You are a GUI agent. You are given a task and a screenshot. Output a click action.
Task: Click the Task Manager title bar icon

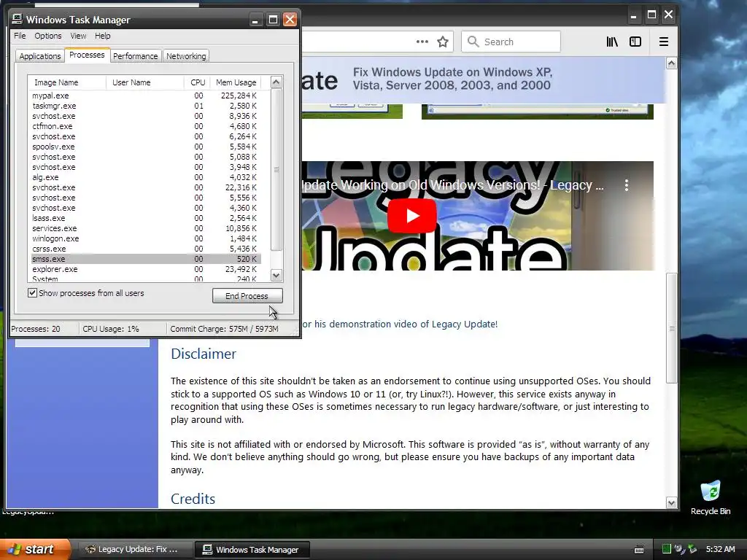click(x=18, y=20)
